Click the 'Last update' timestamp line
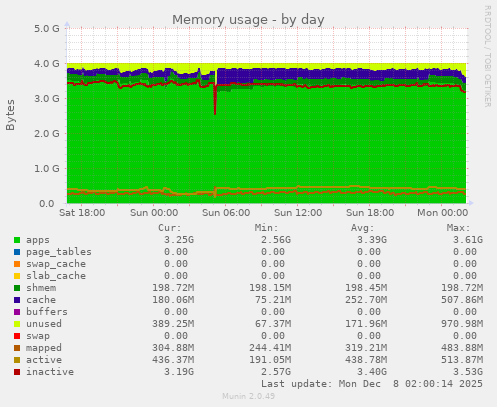Screen dimensions: 497x407 372,384
